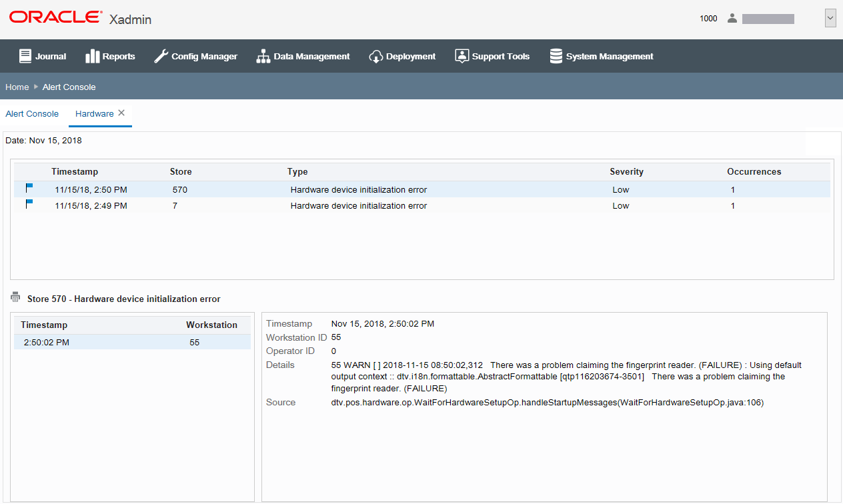Switch to the Alert Console tab
843x504 pixels.
32,113
